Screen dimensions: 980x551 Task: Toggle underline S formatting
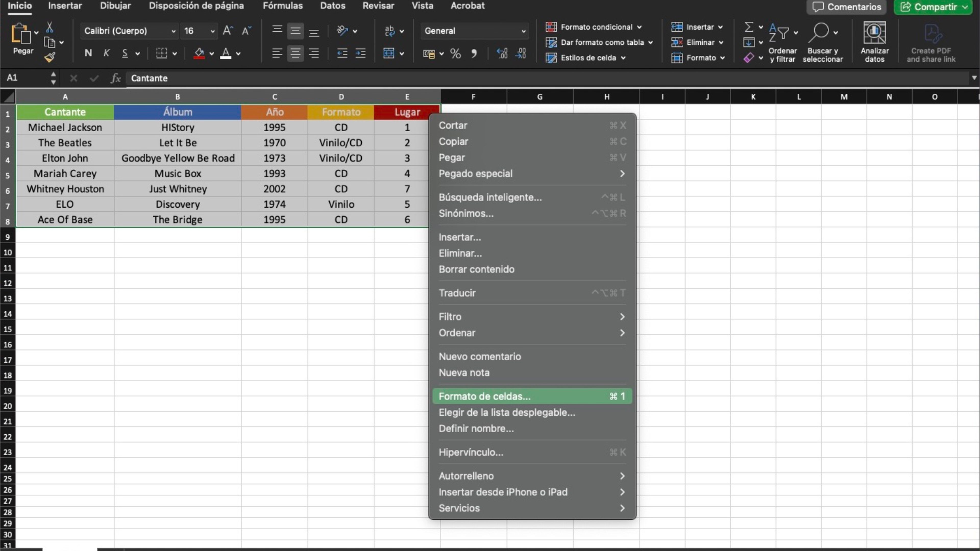[x=124, y=53]
